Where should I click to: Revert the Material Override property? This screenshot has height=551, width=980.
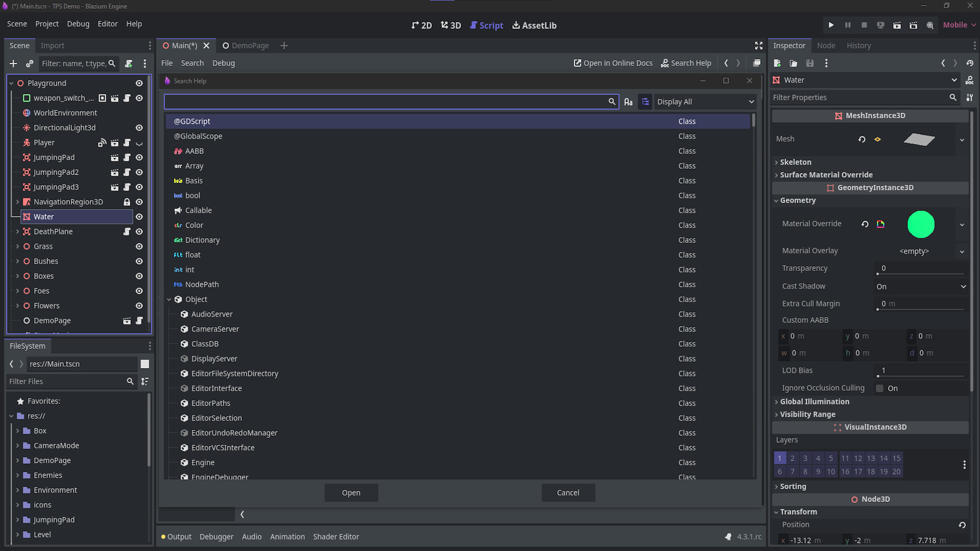pos(865,223)
